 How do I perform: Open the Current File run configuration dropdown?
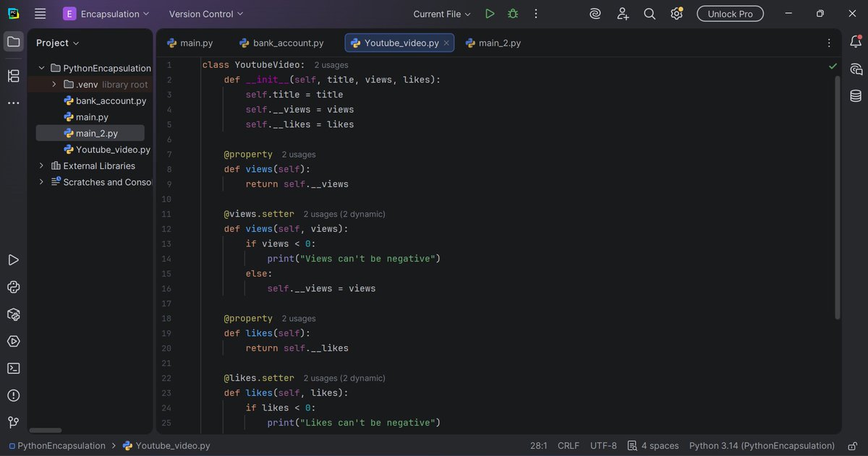coord(442,14)
